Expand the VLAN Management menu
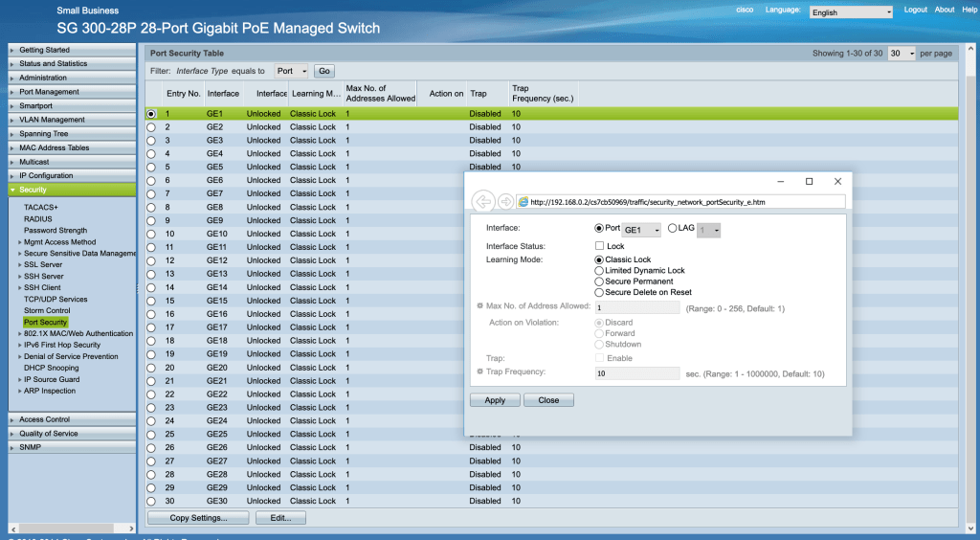Viewport: 980px width, 540px height. (52, 120)
